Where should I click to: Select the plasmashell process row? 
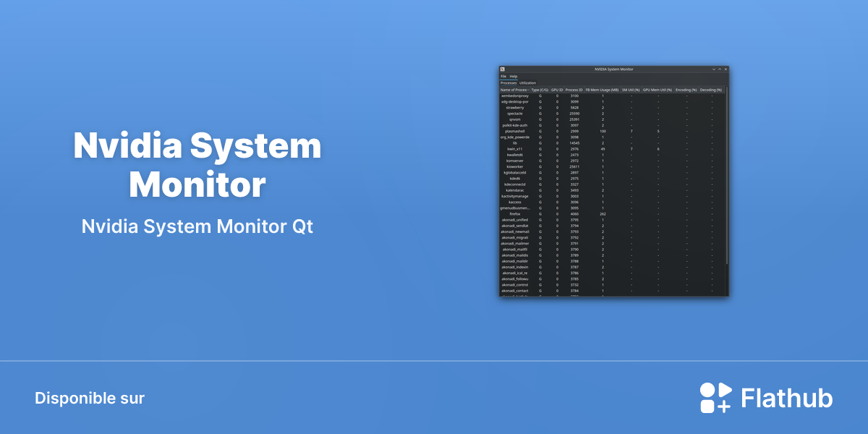tap(612, 131)
